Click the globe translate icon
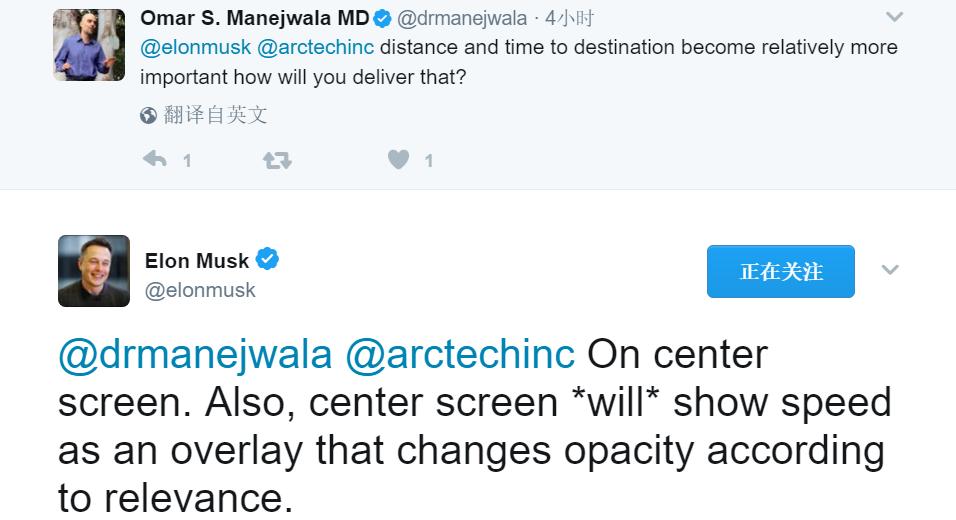The height and width of the screenshot is (520, 956). (x=148, y=116)
